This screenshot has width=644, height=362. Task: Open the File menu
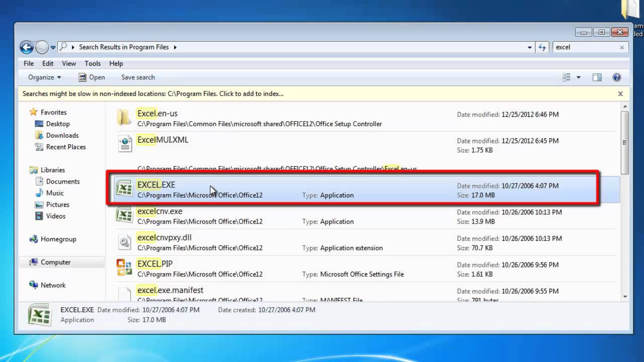(x=29, y=63)
